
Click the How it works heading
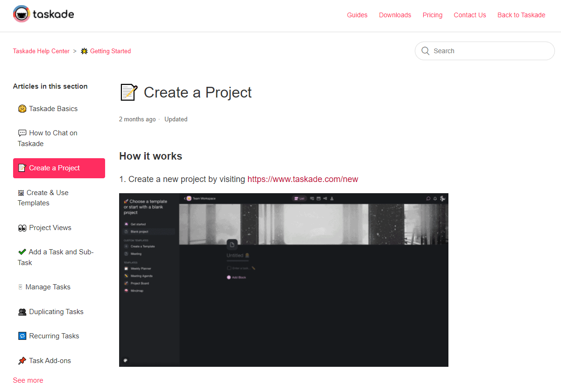(x=150, y=156)
